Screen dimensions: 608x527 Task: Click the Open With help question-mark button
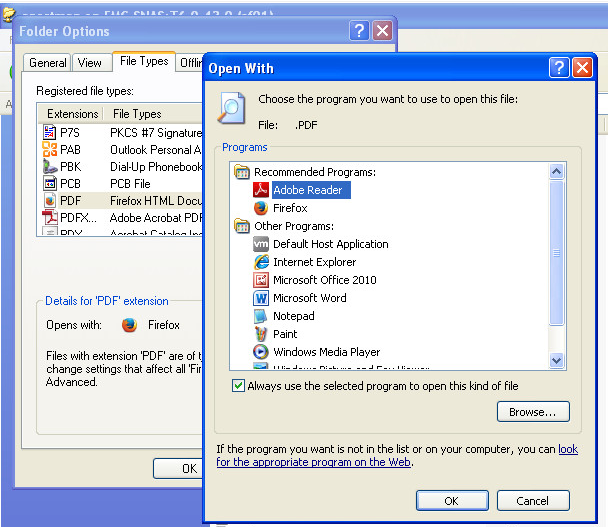[x=560, y=68]
